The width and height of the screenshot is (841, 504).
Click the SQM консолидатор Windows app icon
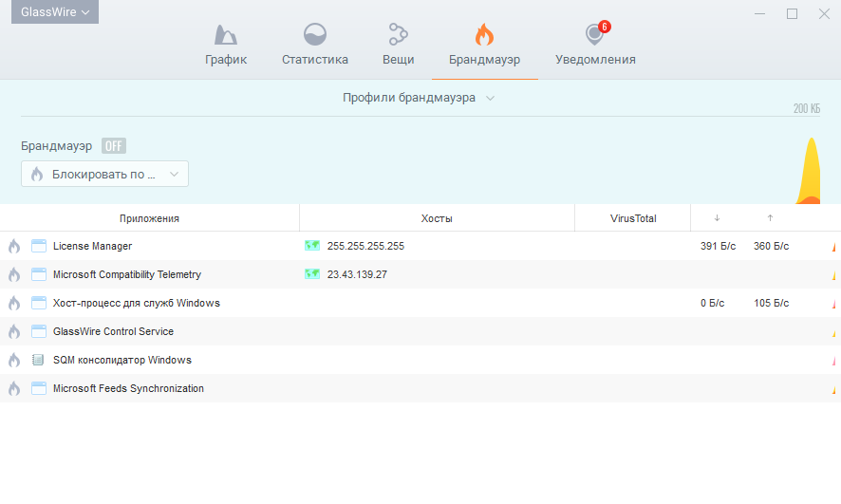[x=38, y=359]
